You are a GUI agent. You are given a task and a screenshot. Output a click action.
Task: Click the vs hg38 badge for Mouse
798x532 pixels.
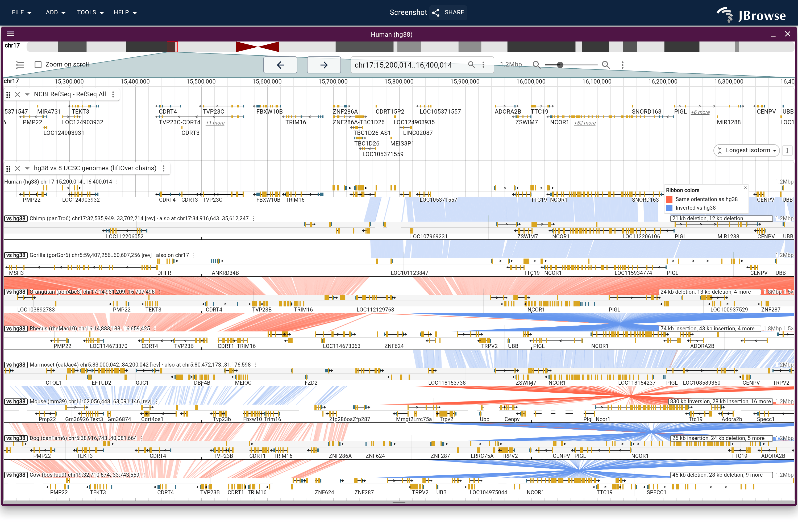click(16, 401)
